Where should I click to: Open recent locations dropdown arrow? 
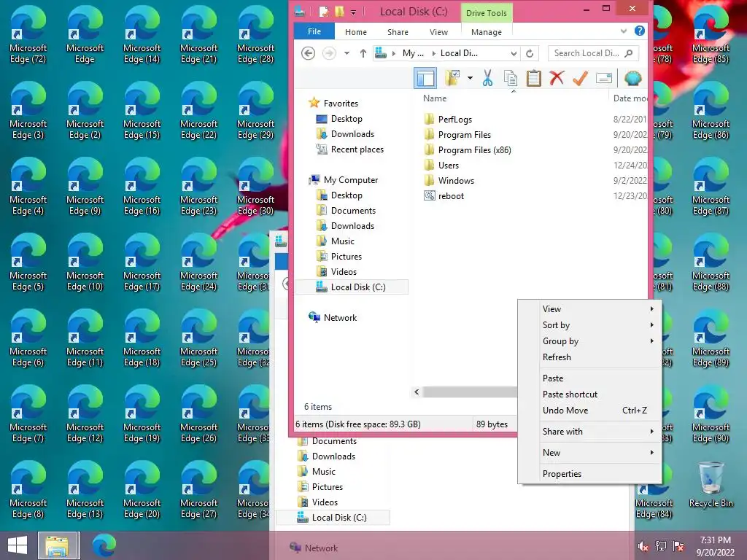pyautogui.click(x=347, y=53)
